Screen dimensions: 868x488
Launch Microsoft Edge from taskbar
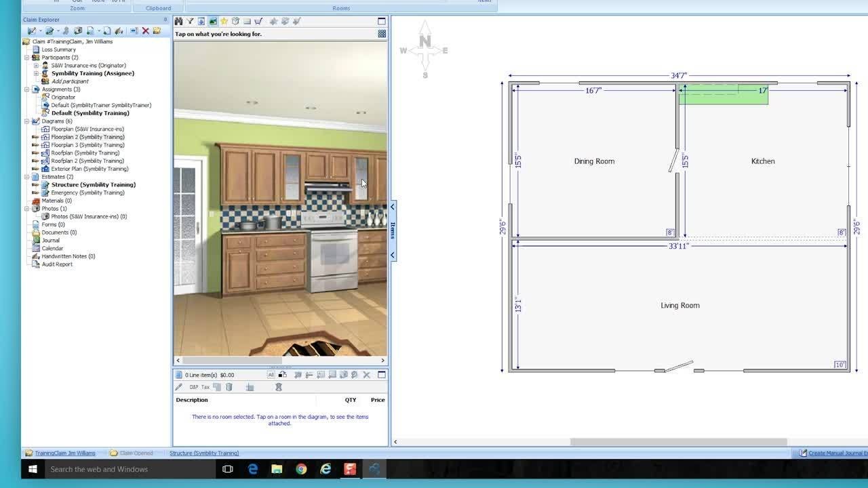(252, 469)
